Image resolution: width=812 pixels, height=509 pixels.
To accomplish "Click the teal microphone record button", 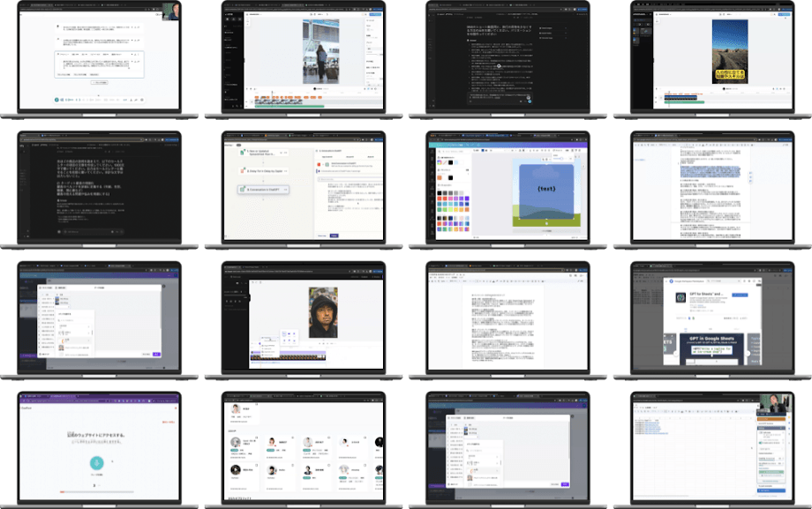I will (x=96, y=463).
